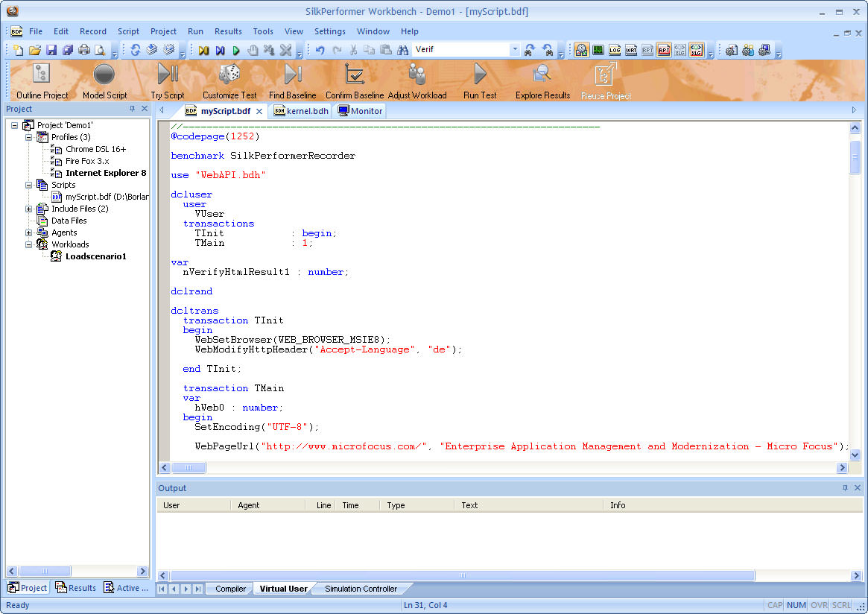Click the Undo arrow icon

320,51
